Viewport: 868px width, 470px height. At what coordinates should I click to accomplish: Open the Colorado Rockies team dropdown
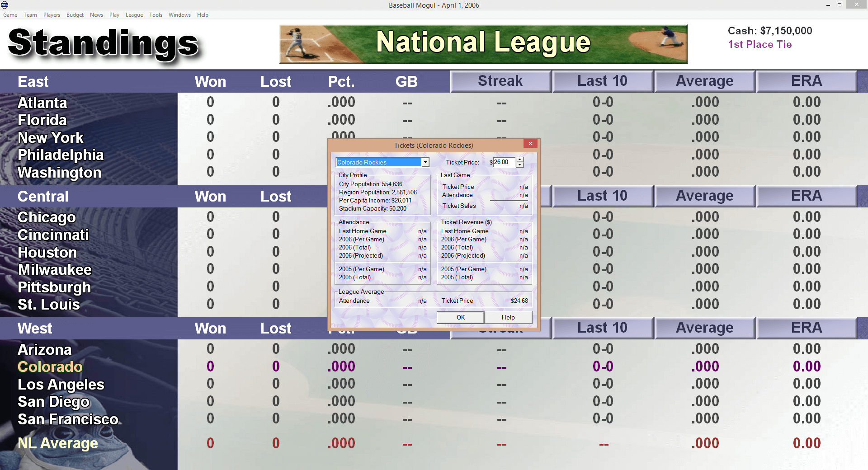425,162
